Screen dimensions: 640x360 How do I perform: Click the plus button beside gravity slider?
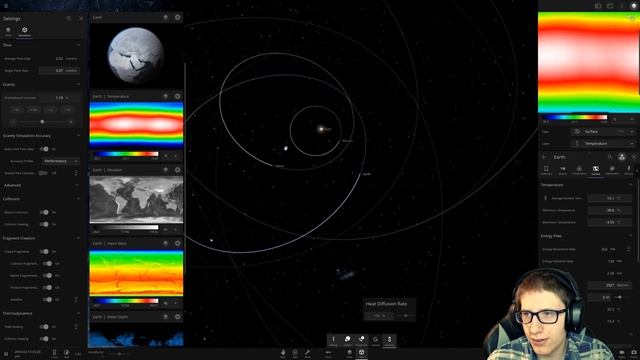[x=71, y=122]
